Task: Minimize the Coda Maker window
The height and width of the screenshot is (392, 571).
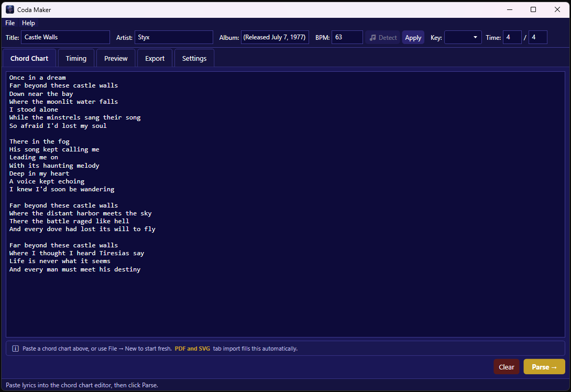Action: 510,9
